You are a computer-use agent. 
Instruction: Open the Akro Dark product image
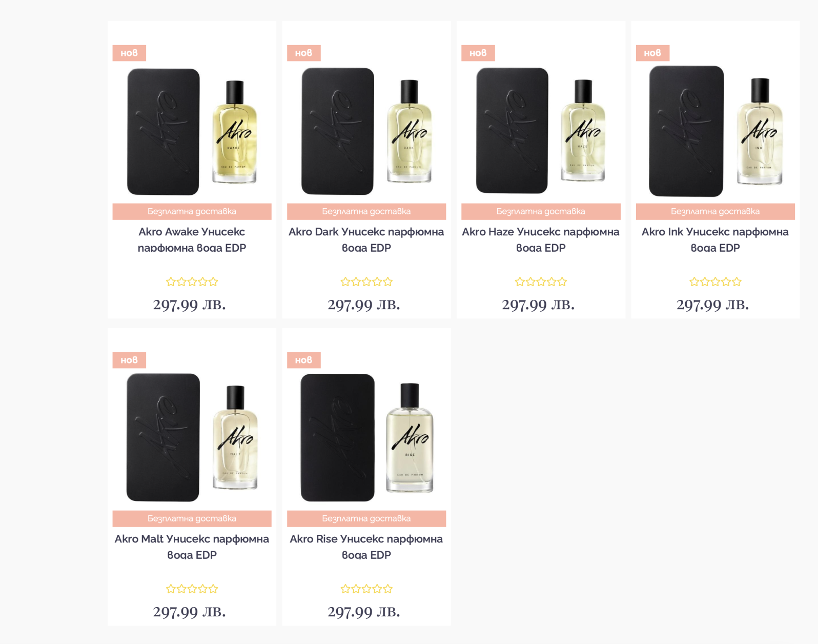(366, 132)
